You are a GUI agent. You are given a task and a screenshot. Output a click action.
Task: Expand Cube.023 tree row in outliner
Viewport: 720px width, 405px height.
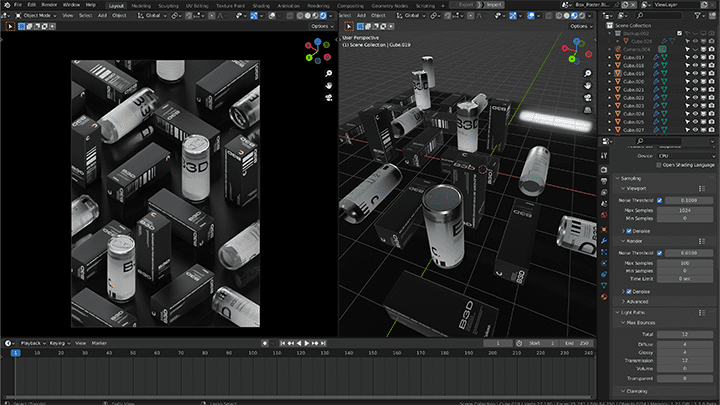pos(610,106)
